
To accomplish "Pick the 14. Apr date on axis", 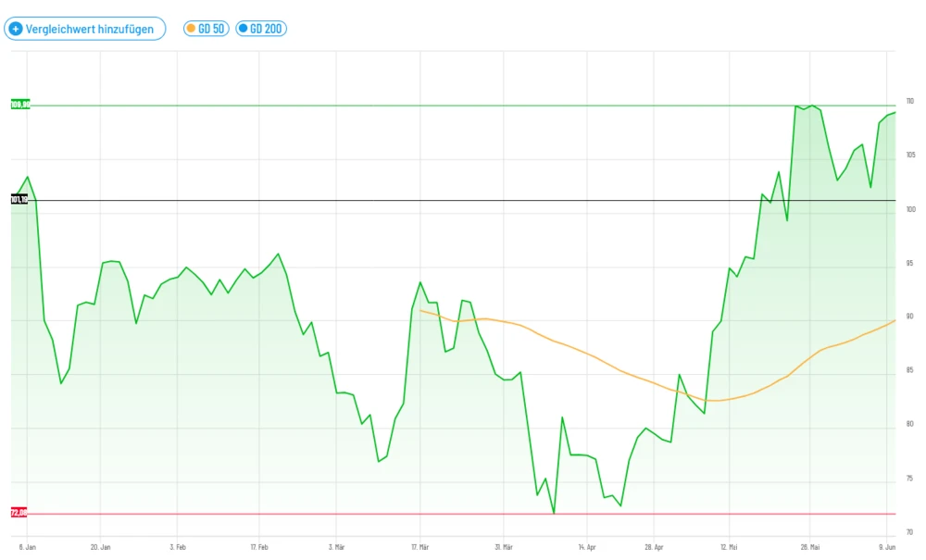I will [587, 547].
